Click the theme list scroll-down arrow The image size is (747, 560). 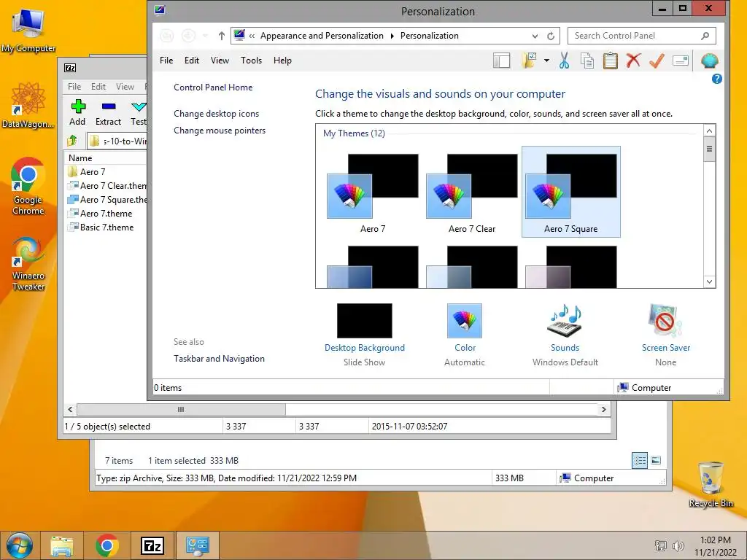tap(709, 281)
